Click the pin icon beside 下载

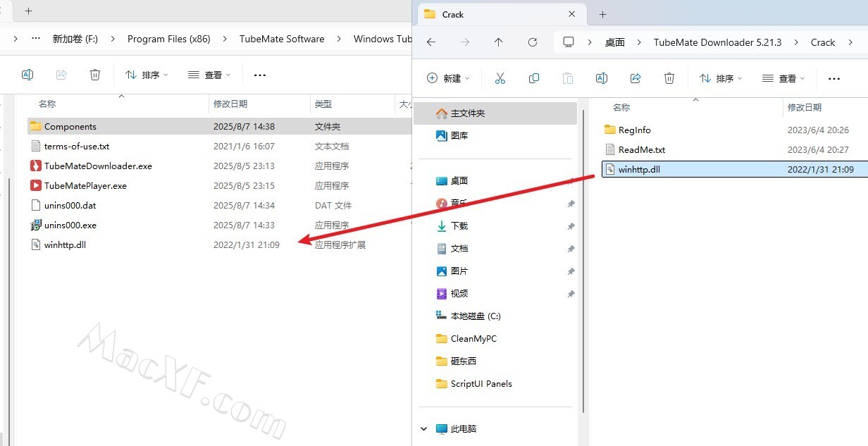click(x=571, y=226)
